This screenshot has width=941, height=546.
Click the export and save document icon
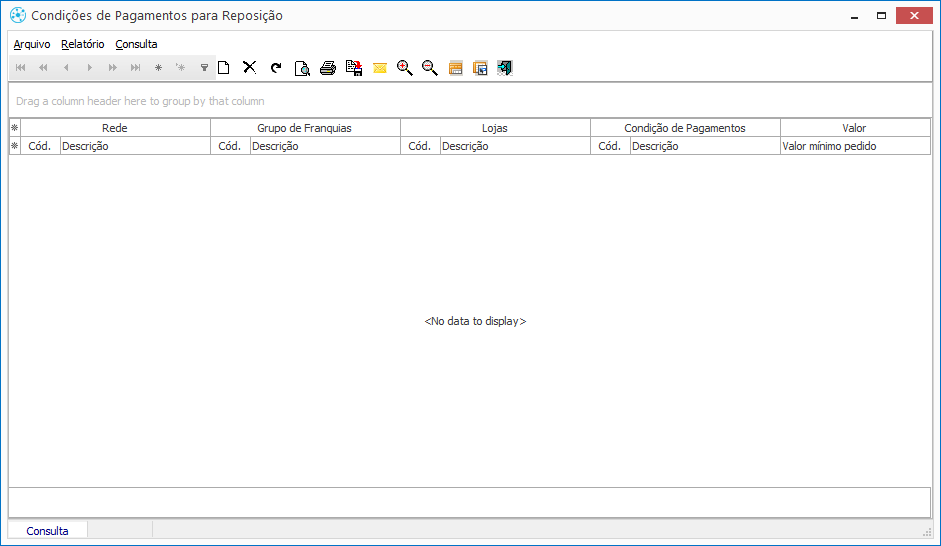click(354, 68)
